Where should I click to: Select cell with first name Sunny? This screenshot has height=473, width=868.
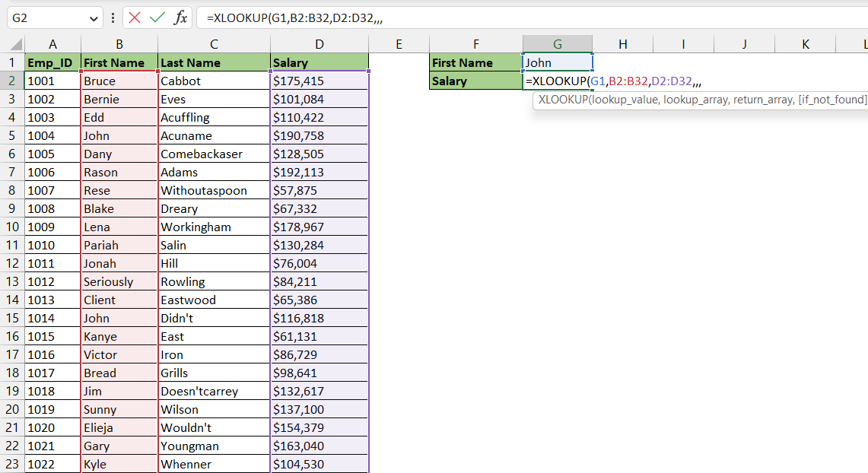click(119, 409)
